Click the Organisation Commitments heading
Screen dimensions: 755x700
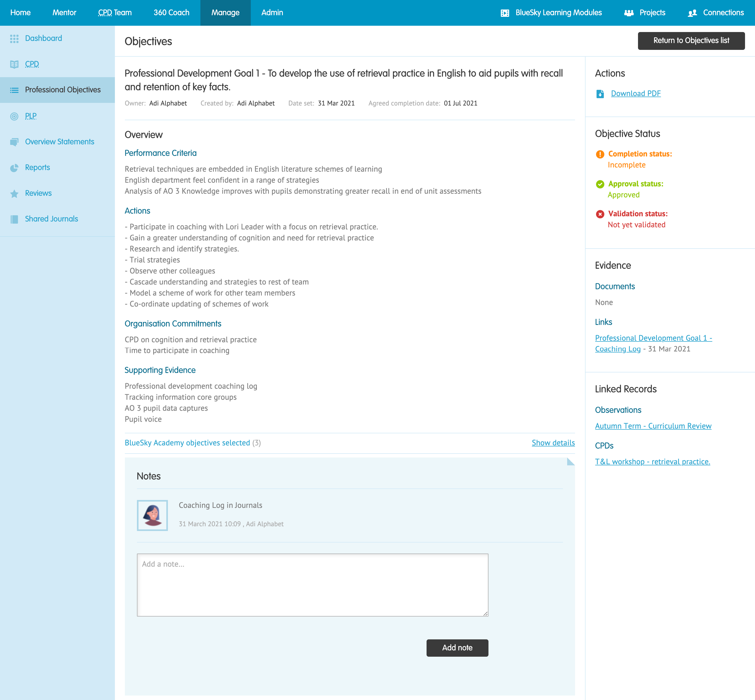click(x=173, y=324)
